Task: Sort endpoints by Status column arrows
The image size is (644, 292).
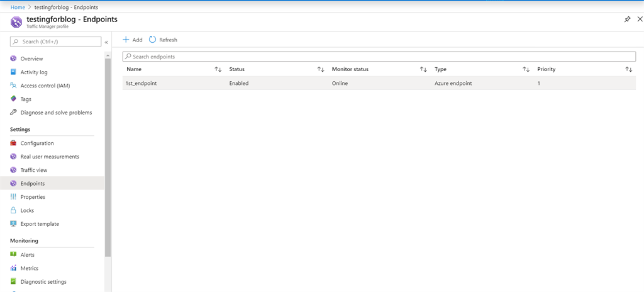Action: click(321, 69)
